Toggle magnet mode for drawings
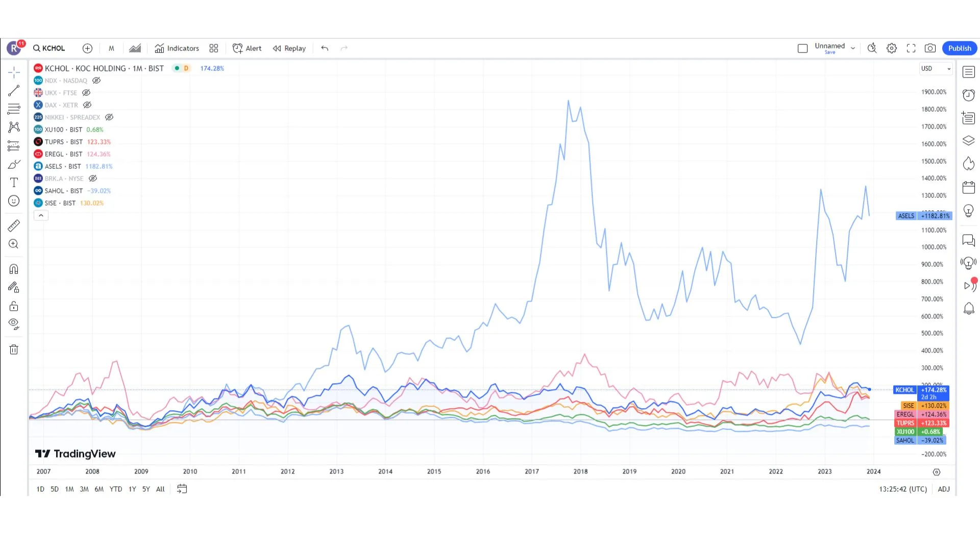The image size is (980, 551). click(14, 269)
